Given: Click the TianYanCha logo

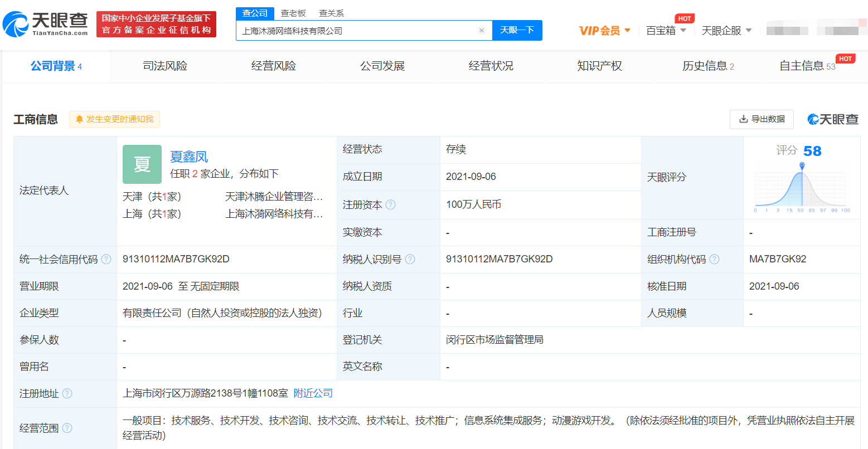Looking at the screenshot, I should [x=46, y=24].
